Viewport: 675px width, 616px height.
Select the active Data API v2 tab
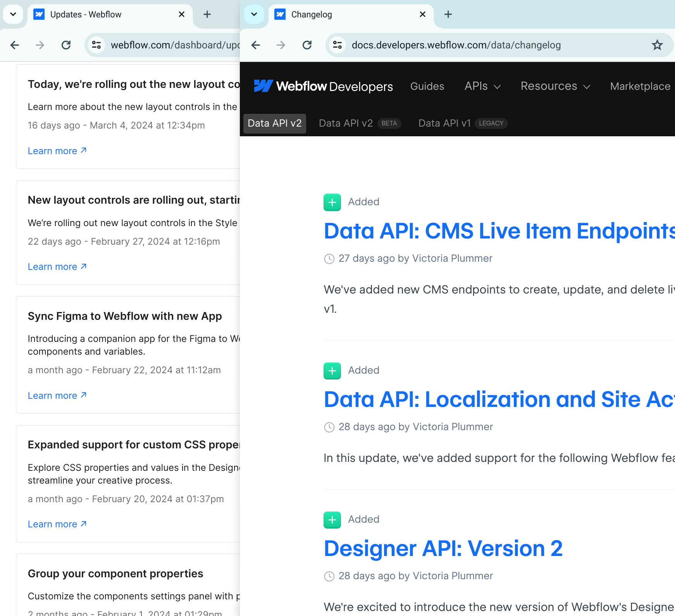275,124
